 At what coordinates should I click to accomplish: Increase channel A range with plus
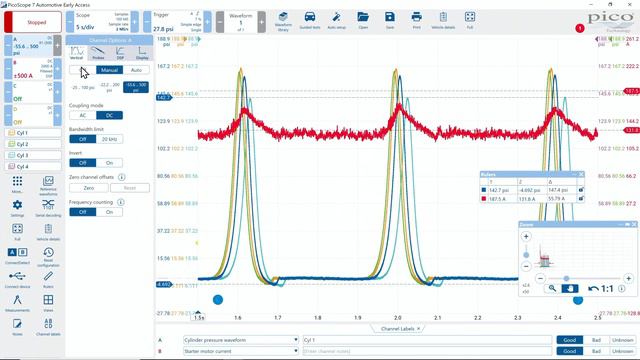[x=58, y=46]
